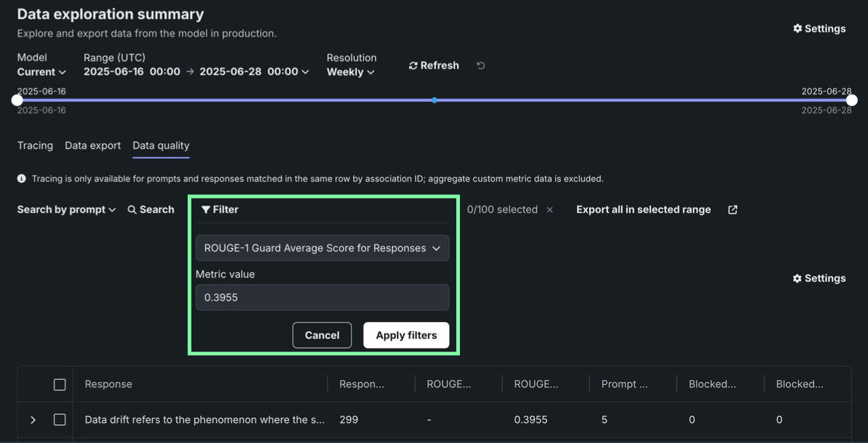Click the right end time-range slider handle
868x443 pixels.
851,100
